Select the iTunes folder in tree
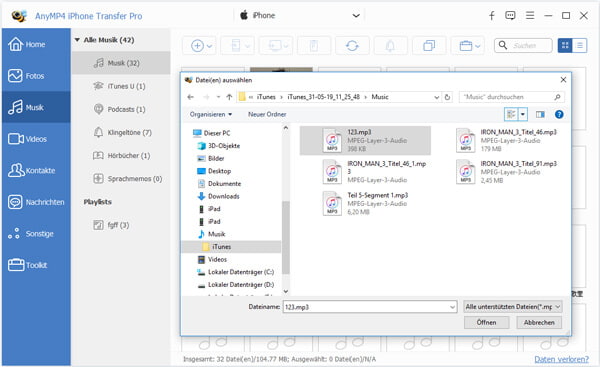Screen dimensions: 600x367 click(x=231, y=247)
